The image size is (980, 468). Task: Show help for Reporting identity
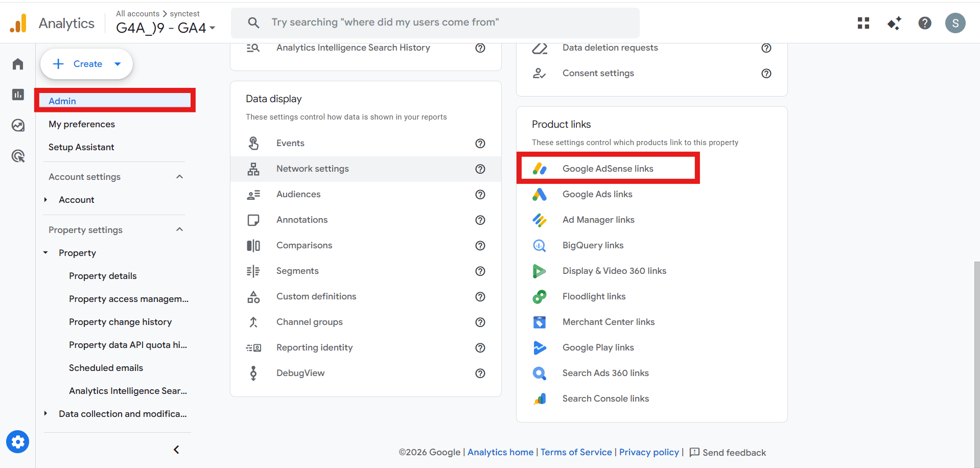[x=480, y=348]
